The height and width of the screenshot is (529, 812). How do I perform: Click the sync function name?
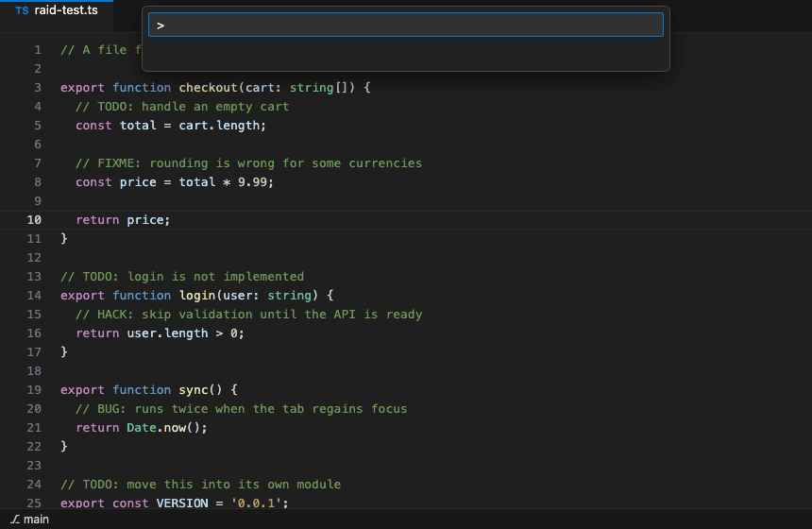pos(194,389)
